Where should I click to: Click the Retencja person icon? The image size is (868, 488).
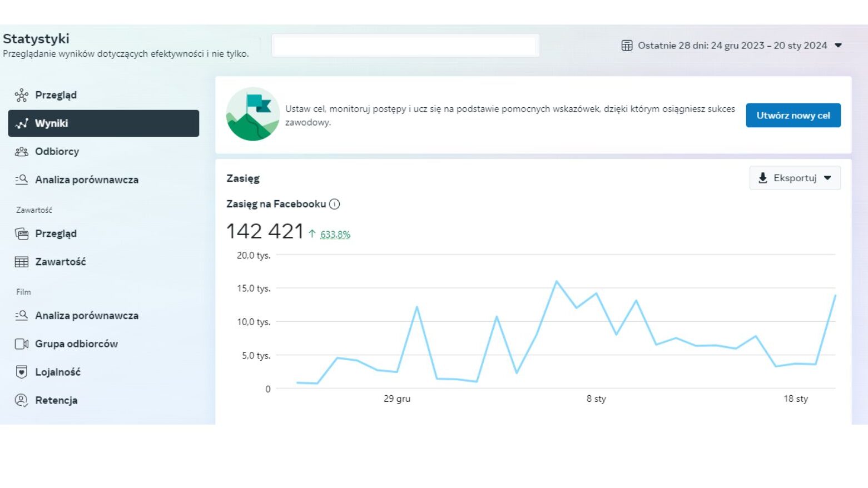22,400
